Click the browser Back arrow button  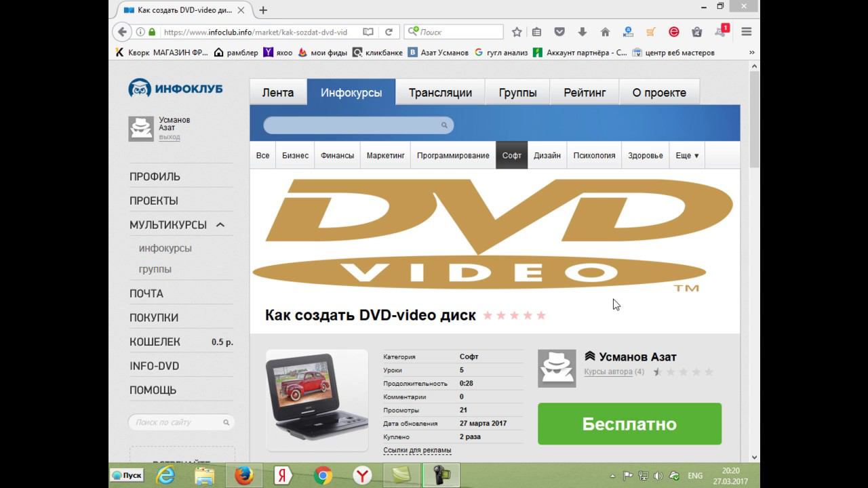[122, 32]
